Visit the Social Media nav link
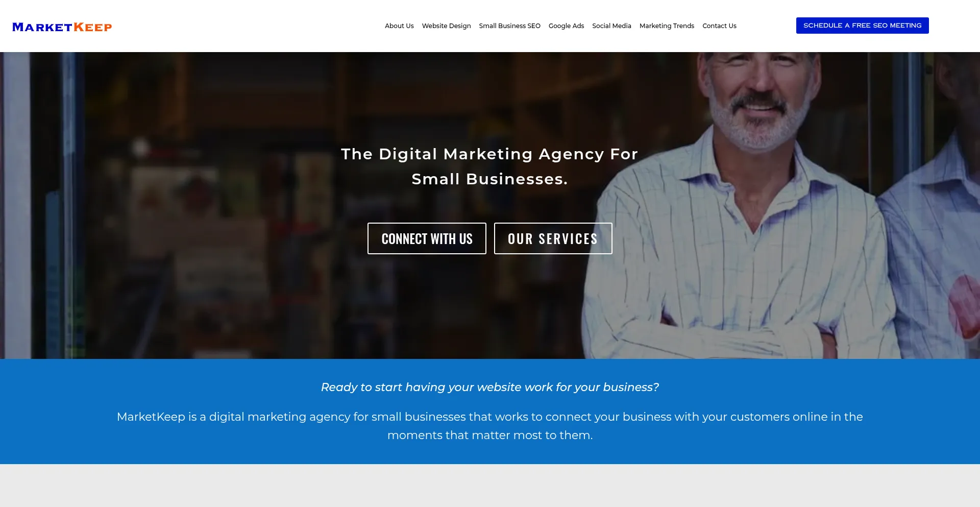The image size is (980, 507). 611,26
